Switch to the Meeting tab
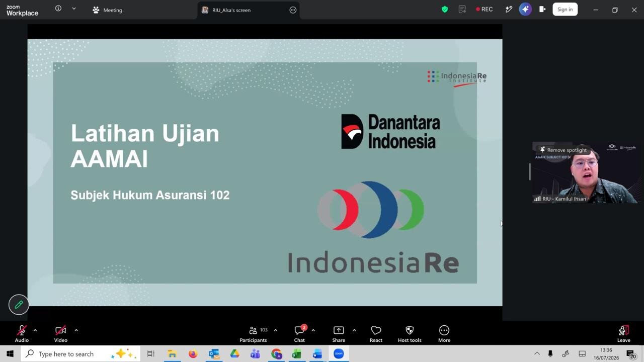The height and width of the screenshot is (362, 644). click(107, 10)
